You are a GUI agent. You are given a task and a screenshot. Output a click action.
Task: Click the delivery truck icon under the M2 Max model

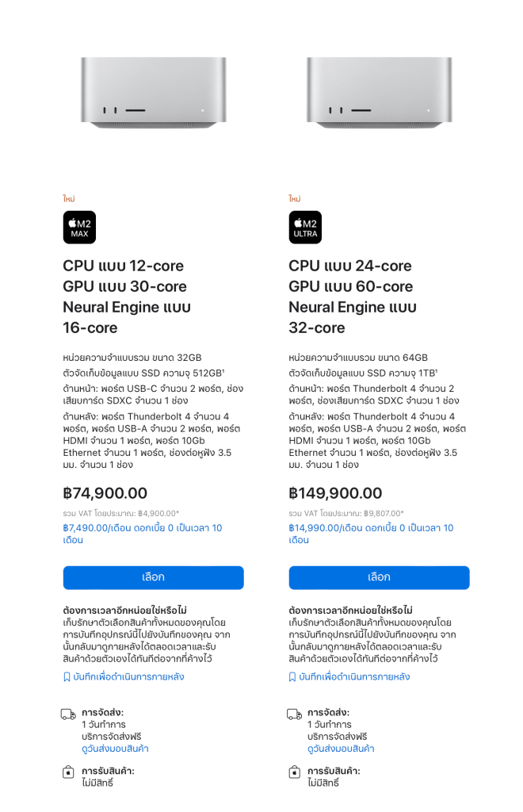[70, 713]
